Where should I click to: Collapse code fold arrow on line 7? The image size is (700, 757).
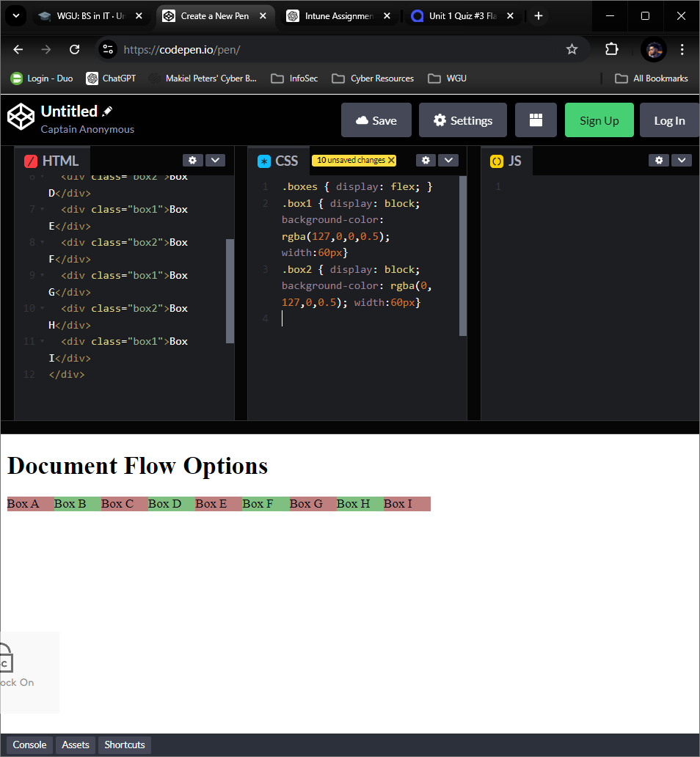pos(42,210)
